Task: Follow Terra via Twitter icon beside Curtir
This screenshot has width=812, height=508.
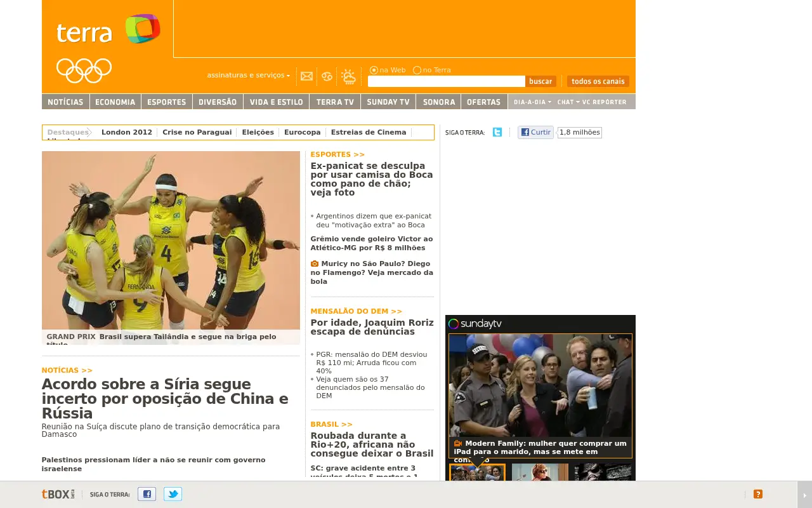Action: coord(497,132)
